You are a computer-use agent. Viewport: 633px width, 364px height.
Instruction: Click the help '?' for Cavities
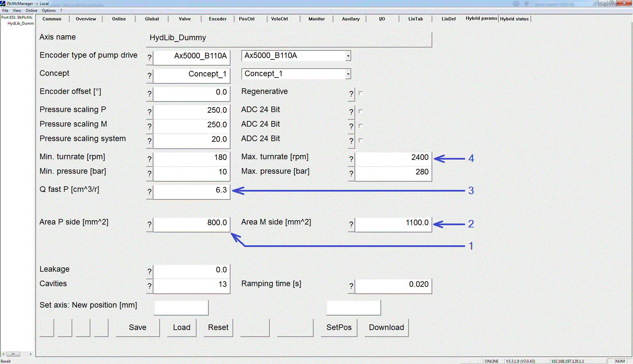click(x=150, y=286)
